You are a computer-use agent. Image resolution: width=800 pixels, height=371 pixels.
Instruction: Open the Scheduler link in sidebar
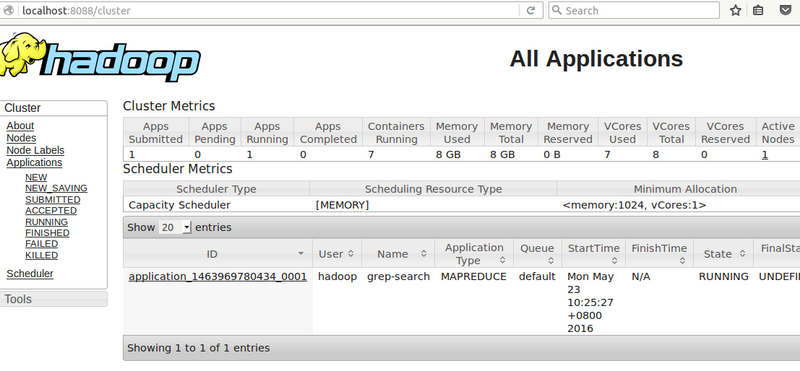(30, 274)
